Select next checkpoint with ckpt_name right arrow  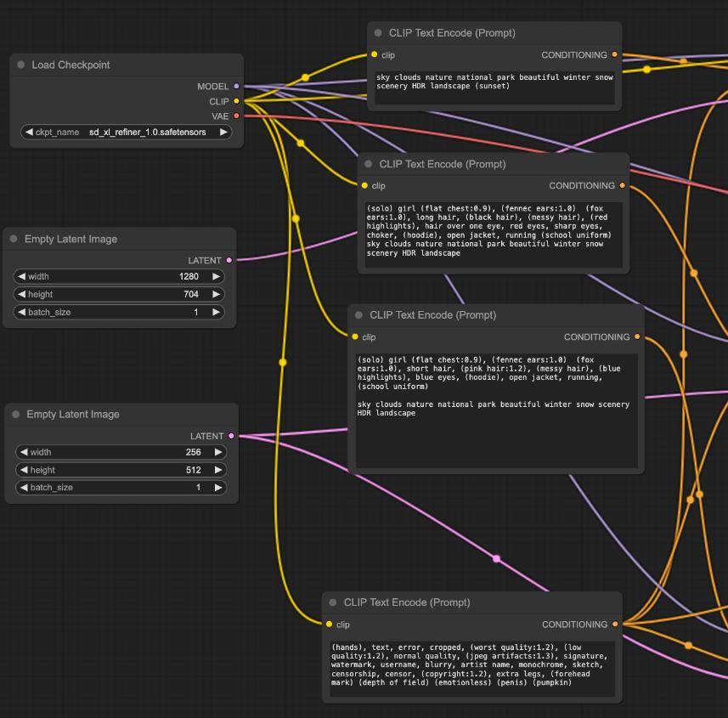[x=223, y=132]
